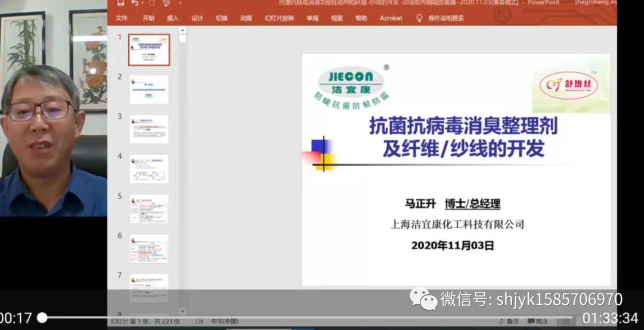Click the Undo arrow icon
The width and height of the screenshot is (644, 330).
[x=135, y=3]
